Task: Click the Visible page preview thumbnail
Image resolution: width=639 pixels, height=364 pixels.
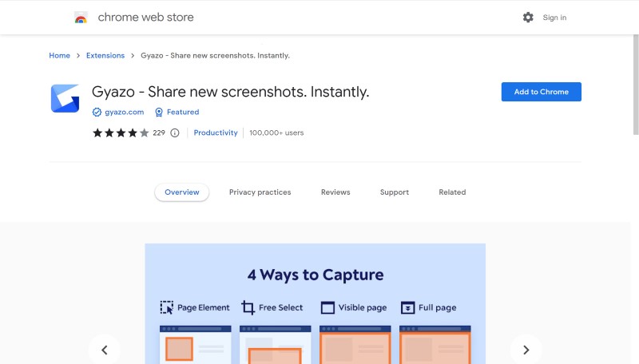Action: [355, 345]
